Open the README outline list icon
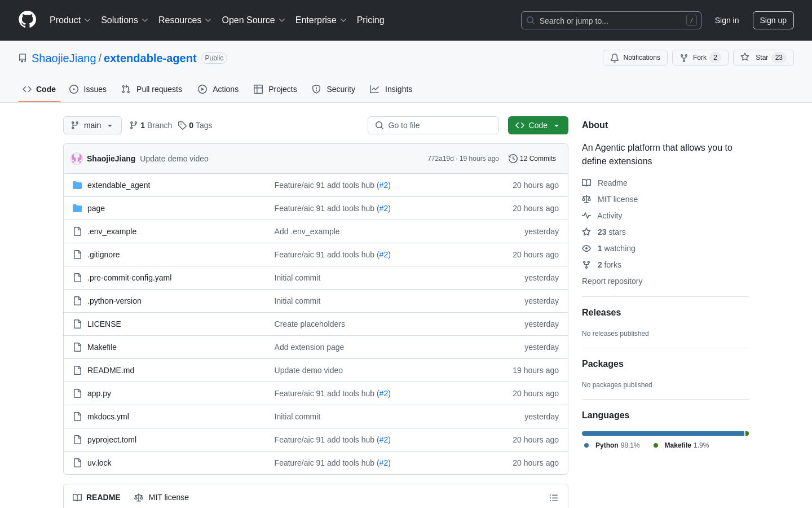This screenshot has height=508, width=812. coord(554,498)
